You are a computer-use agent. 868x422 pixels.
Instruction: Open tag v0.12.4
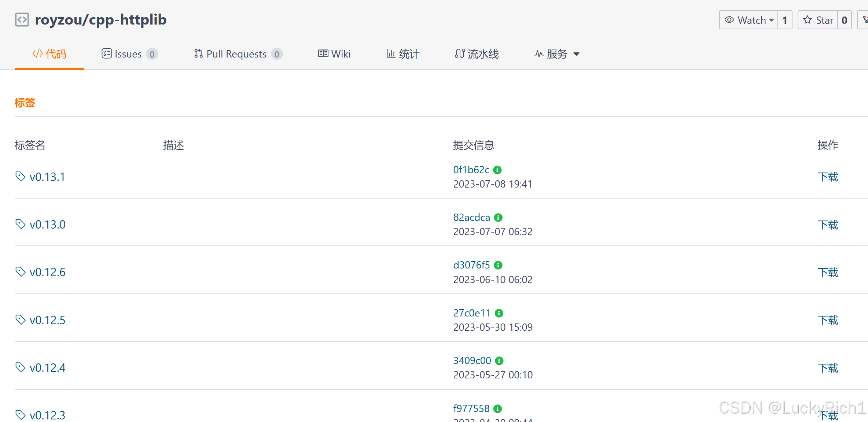[48, 368]
